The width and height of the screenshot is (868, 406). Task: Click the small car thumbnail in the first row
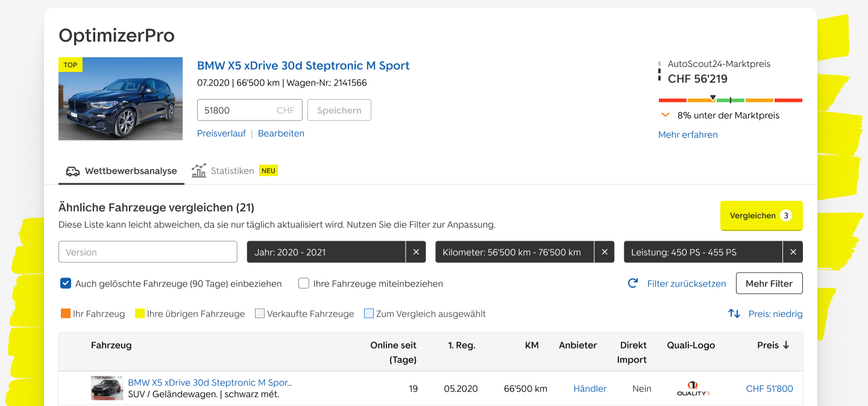(107, 388)
